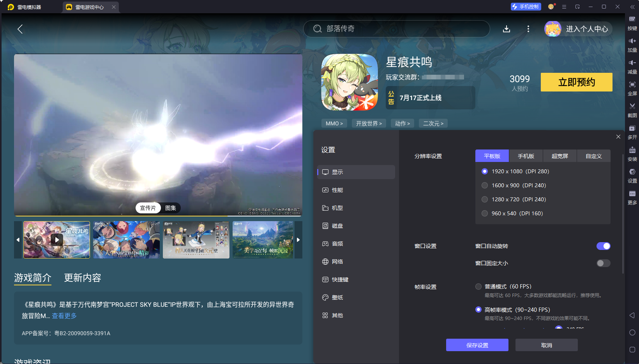Close the 雷电游戏中心 tab
This screenshot has width=639, height=364.
tap(113, 7)
